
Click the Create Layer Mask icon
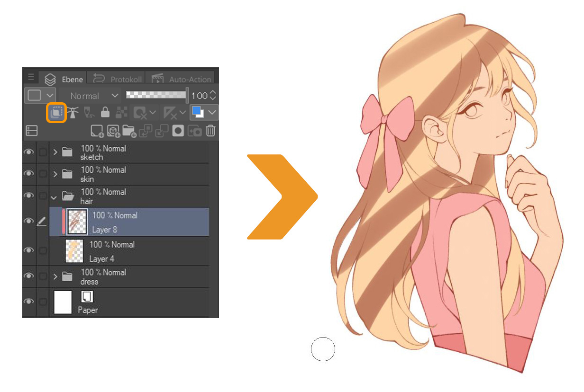pos(178,131)
